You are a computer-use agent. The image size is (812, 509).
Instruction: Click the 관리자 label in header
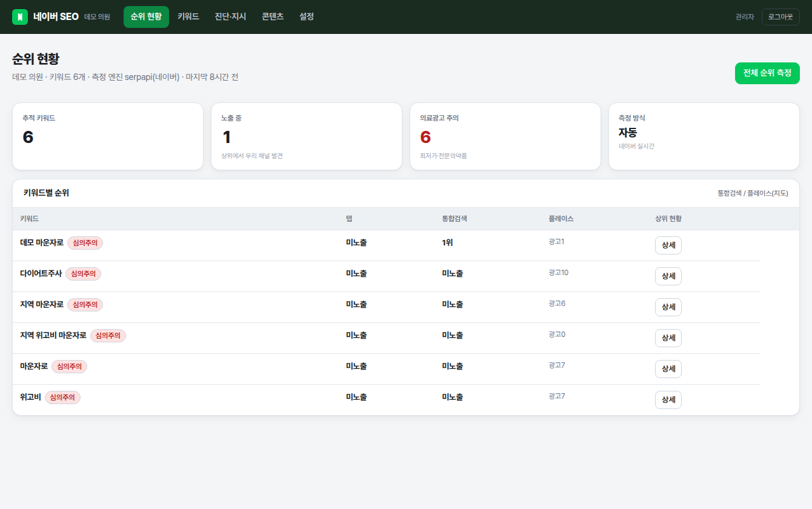pyautogui.click(x=745, y=17)
